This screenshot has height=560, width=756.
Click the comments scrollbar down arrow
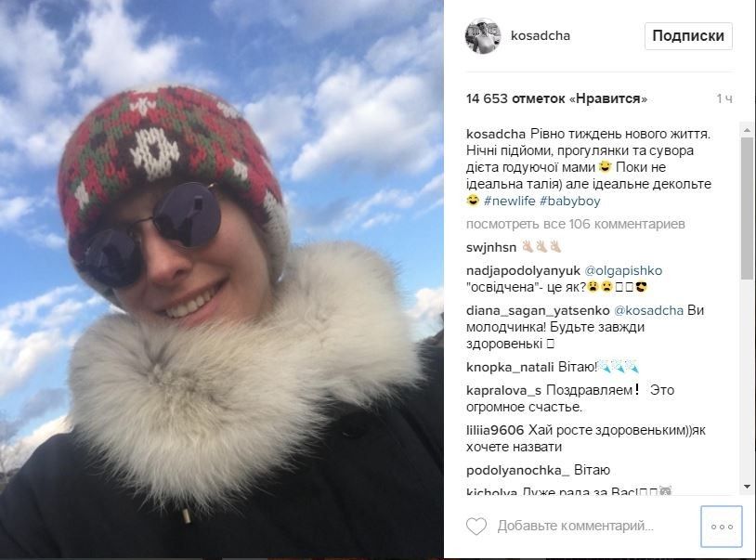[x=748, y=488]
